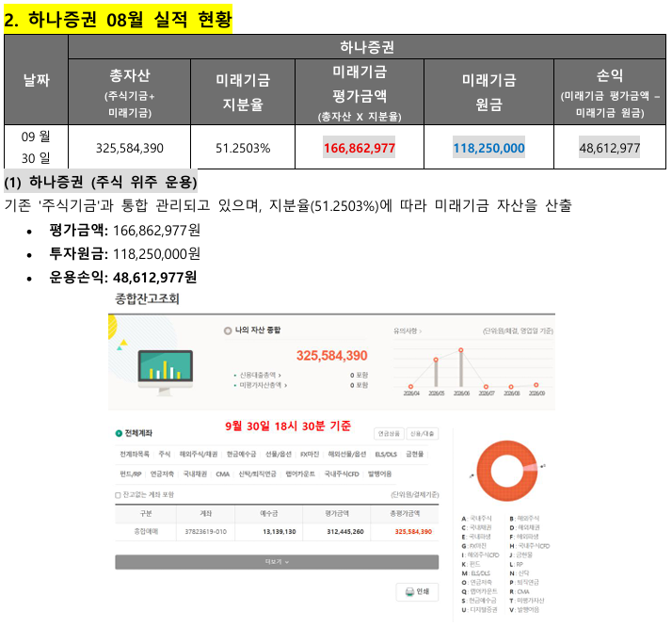Click the 총자산 cell 325,584,390 in table
This screenshot has width=672, height=627.
[130, 149]
